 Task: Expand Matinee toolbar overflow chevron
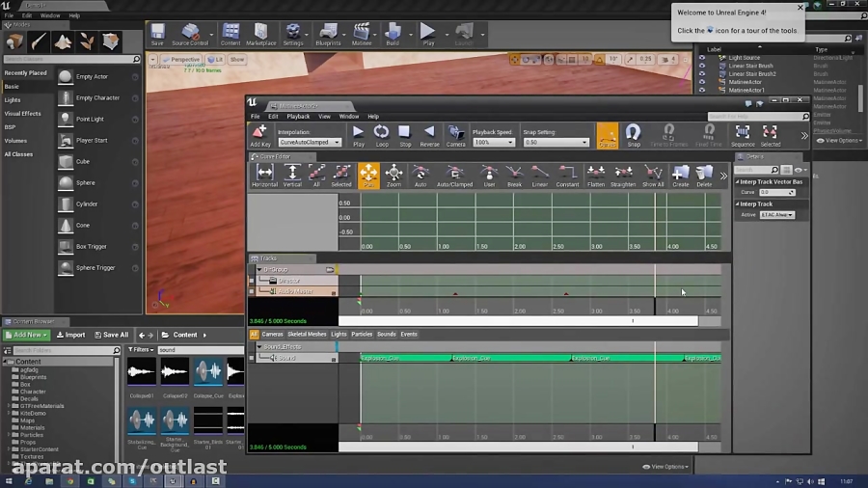[x=804, y=136]
